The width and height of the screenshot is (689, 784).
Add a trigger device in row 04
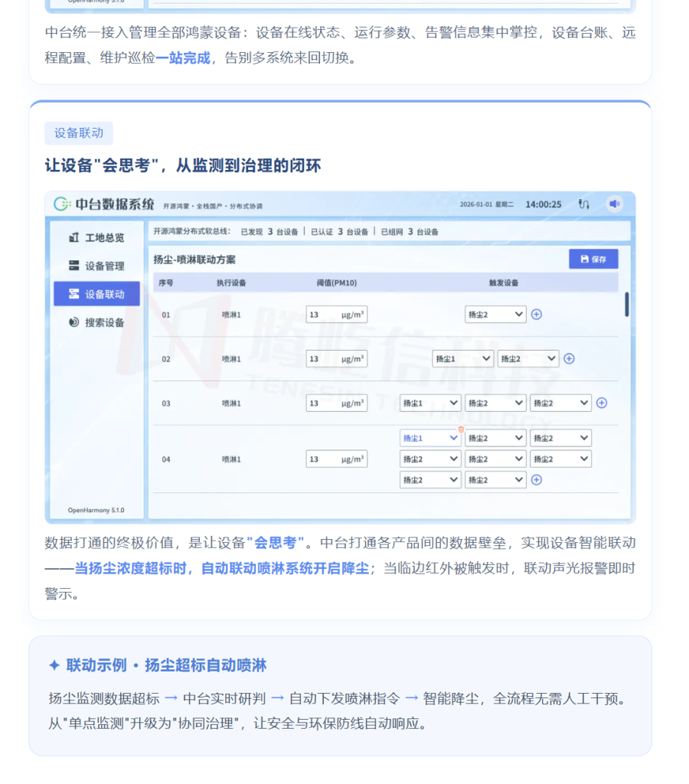pyautogui.click(x=537, y=480)
